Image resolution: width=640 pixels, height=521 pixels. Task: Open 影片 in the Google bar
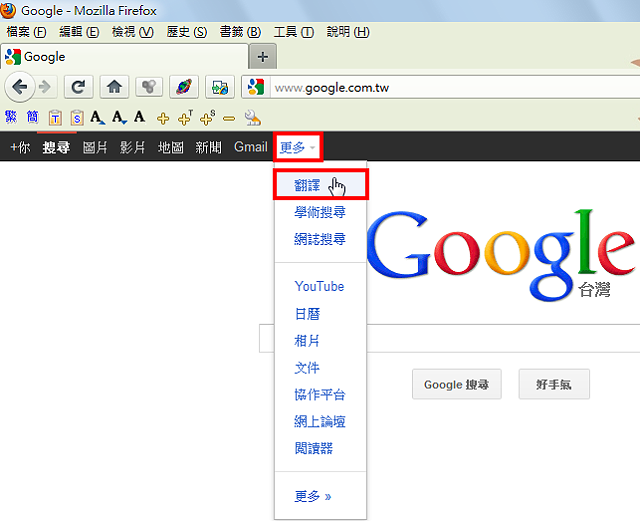point(133,147)
